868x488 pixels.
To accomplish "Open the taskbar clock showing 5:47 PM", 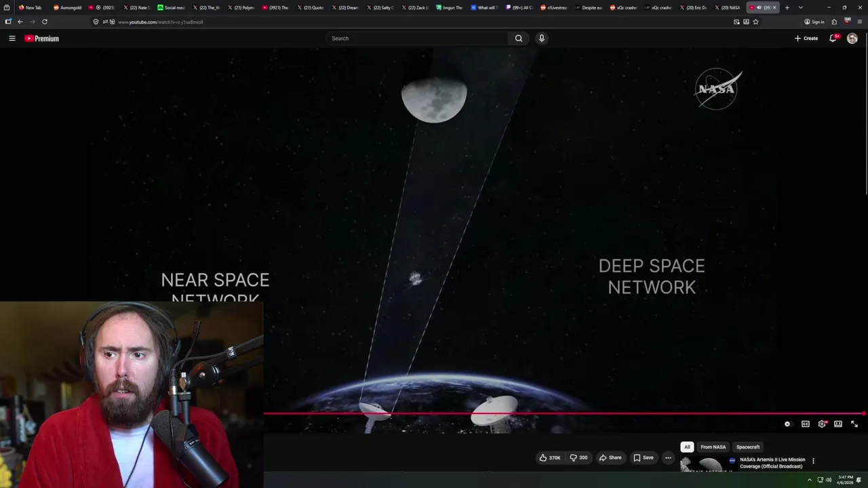I will (x=846, y=480).
